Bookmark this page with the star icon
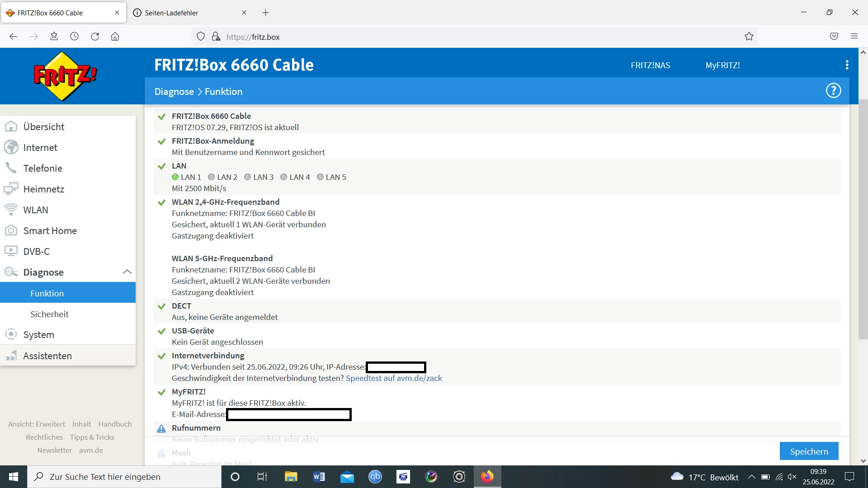The image size is (868, 488). pyautogui.click(x=749, y=37)
